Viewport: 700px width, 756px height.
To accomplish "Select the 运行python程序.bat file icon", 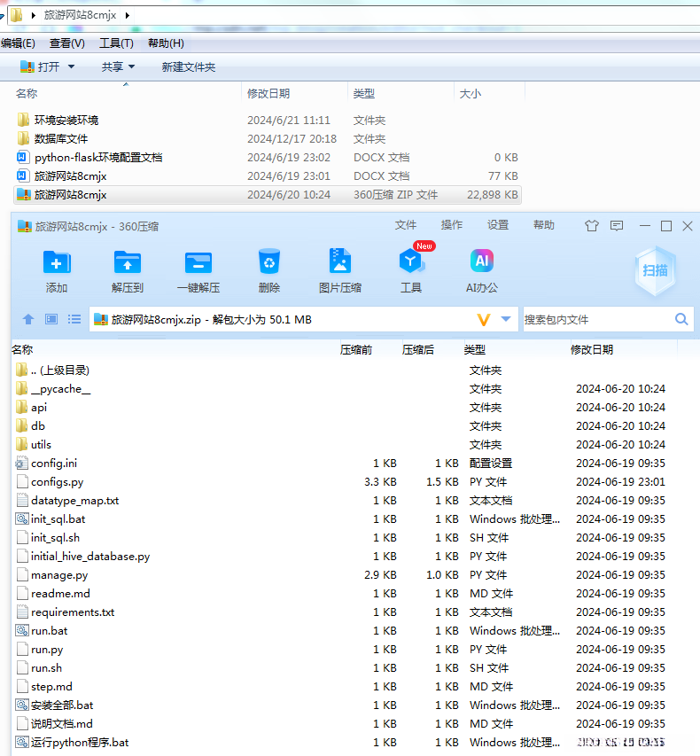I will point(21,742).
